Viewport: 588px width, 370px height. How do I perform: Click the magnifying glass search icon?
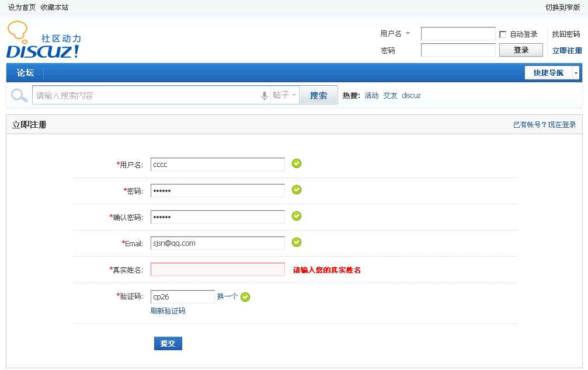(19, 96)
